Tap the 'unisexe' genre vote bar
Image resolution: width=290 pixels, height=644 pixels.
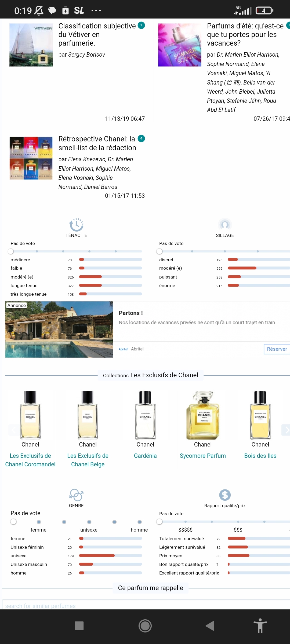coord(110,555)
